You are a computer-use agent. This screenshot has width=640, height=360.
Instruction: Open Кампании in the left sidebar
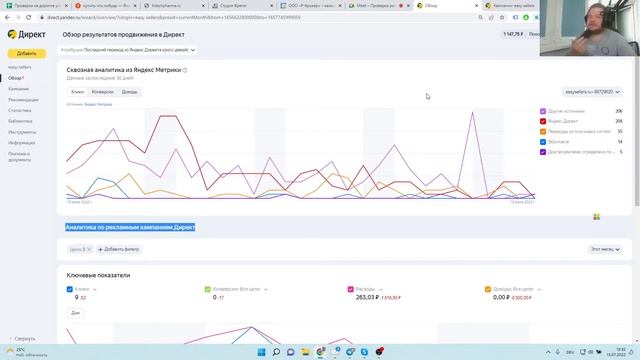[x=18, y=89]
